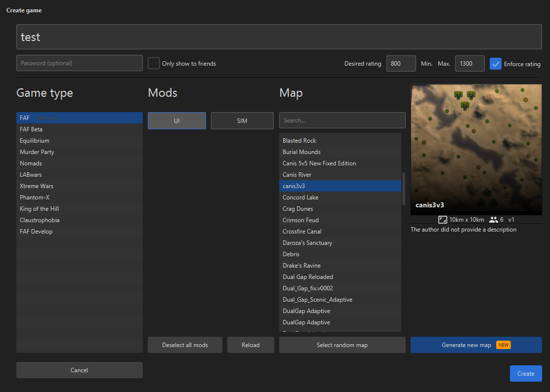The height and width of the screenshot is (392, 550).
Task: Choose the Dual_Gap_Scenic_Adaptive map
Action: pos(340,300)
